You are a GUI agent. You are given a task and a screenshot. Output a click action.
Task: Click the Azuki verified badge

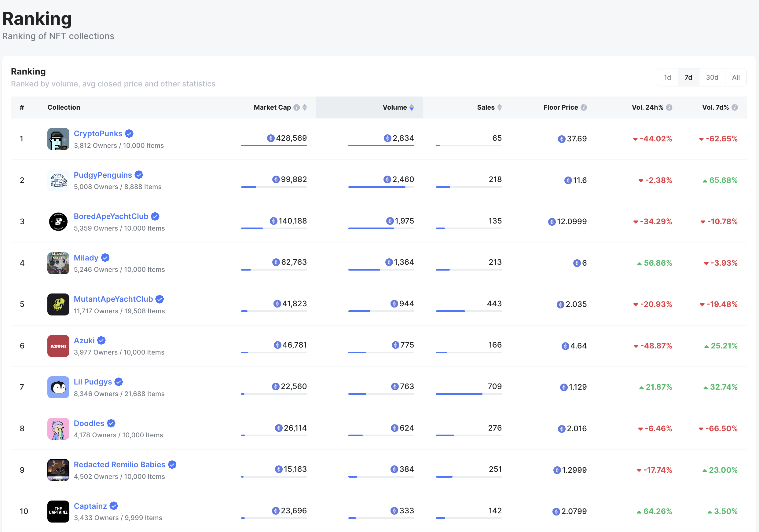101,341
